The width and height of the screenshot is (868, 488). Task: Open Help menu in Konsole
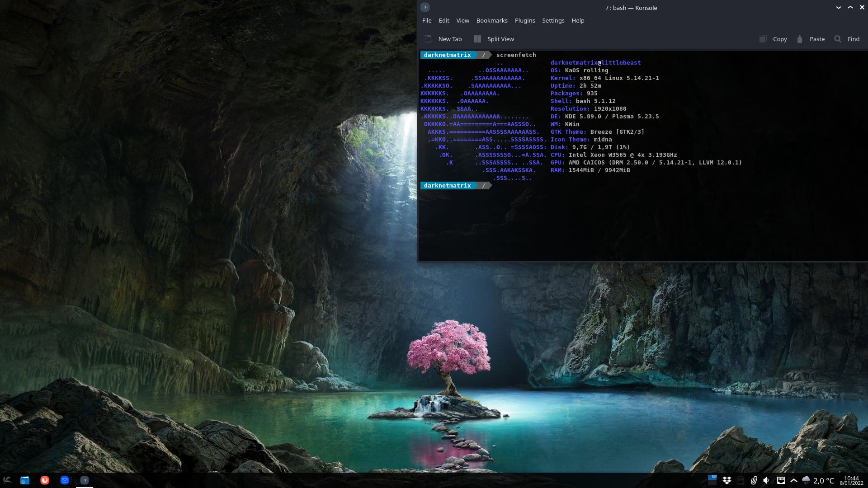pos(578,20)
